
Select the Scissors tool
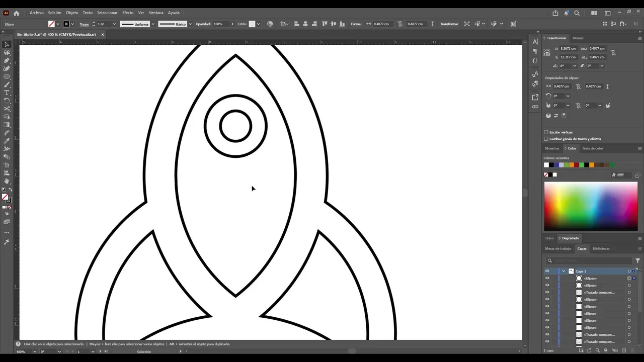point(7,109)
